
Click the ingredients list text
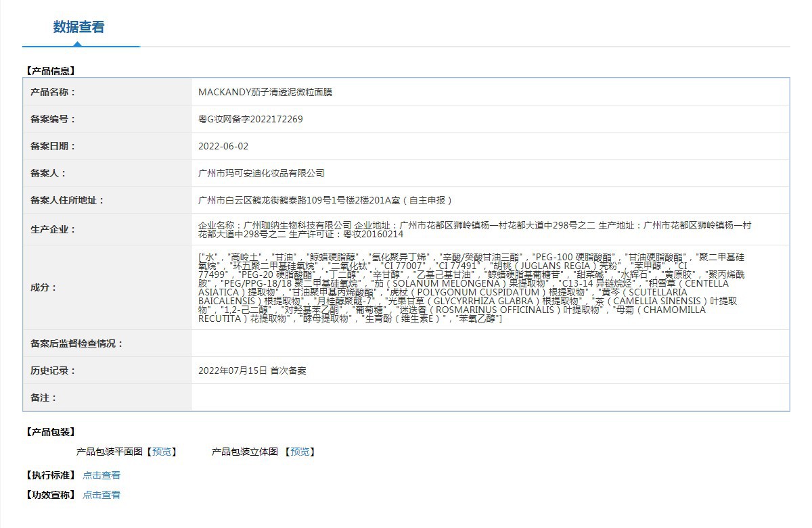tap(472, 287)
